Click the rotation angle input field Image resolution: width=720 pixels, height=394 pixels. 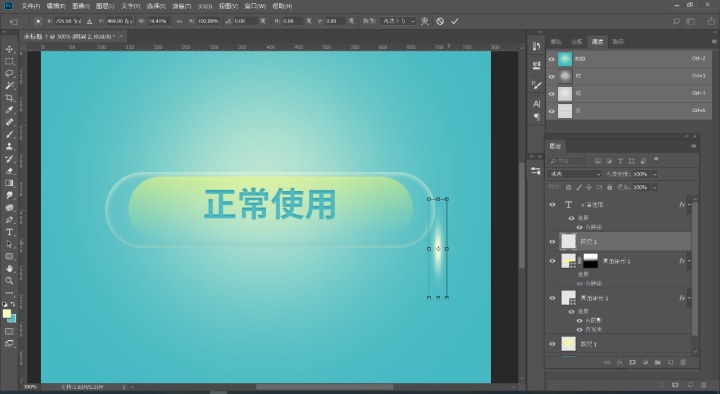pyautogui.click(x=245, y=21)
